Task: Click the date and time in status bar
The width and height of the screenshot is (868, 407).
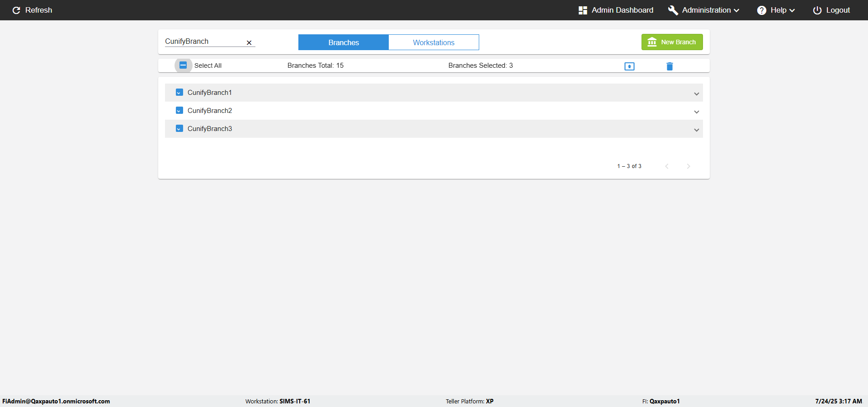Action: coord(839,401)
